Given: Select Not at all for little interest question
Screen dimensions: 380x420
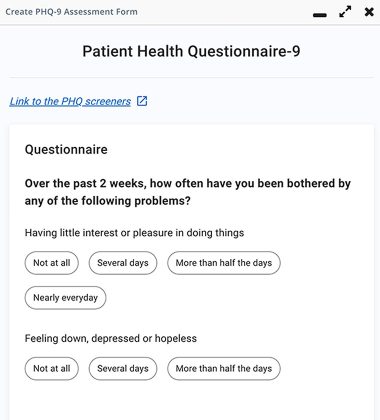Looking at the screenshot, I should point(52,263).
